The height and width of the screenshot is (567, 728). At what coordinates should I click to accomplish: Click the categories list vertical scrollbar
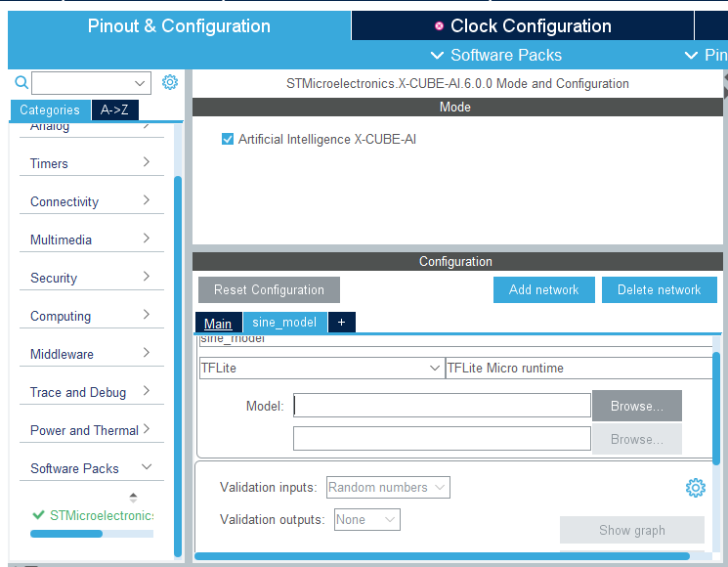tap(177, 366)
